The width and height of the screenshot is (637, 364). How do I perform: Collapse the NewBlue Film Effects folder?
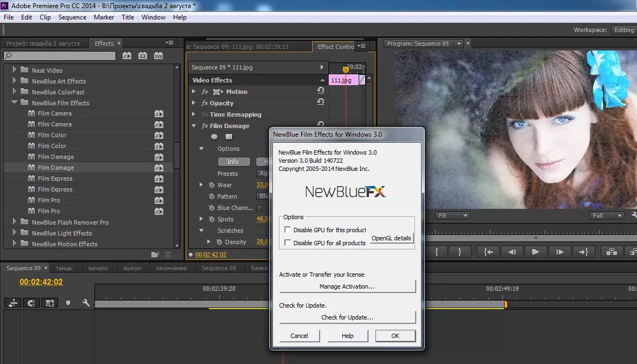14,103
